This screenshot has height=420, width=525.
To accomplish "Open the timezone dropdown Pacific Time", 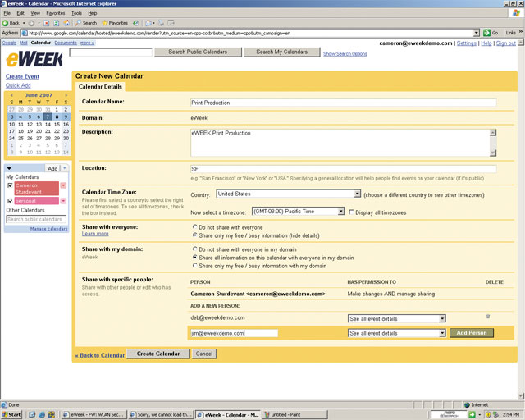I will pos(341,212).
